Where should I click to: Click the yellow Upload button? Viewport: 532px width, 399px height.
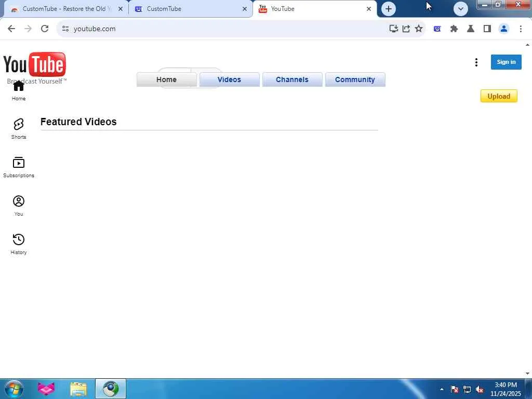pos(499,96)
